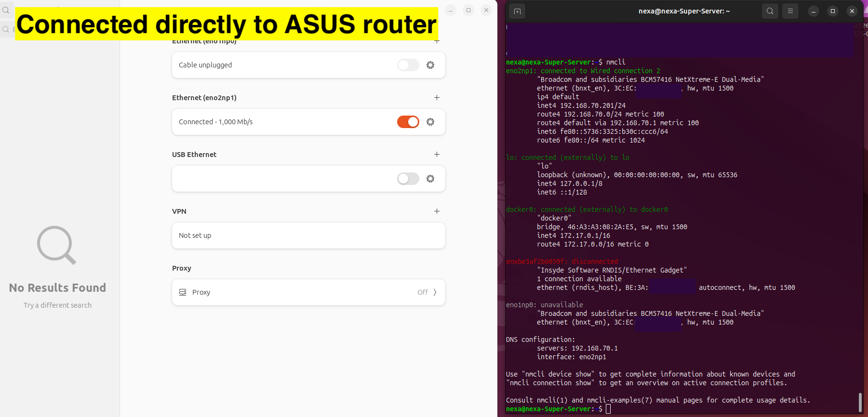Click the 'Ethernet (eno2np1)' section heading

(x=204, y=98)
